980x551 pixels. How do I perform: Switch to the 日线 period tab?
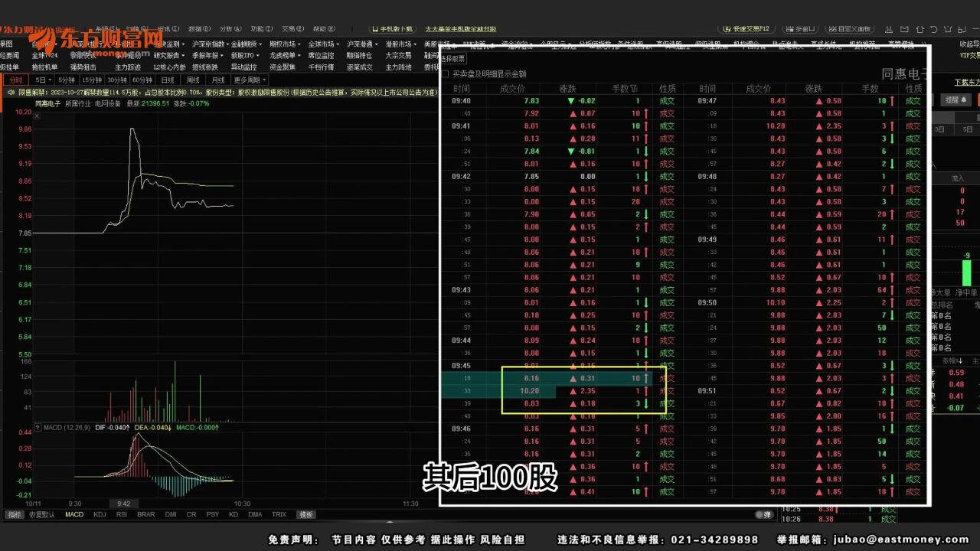click(168, 80)
